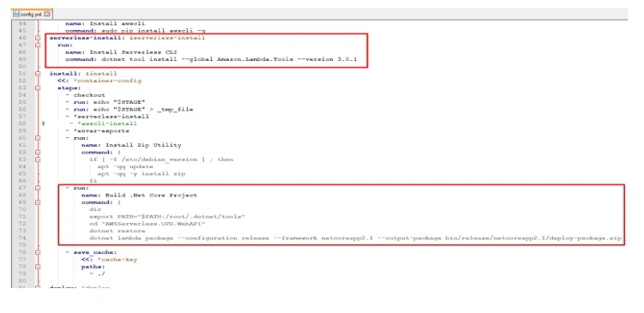This screenshot has width=644, height=313.
Task: Click the '- save_cache:' line
Action: pyautogui.click(x=91, y=252)
